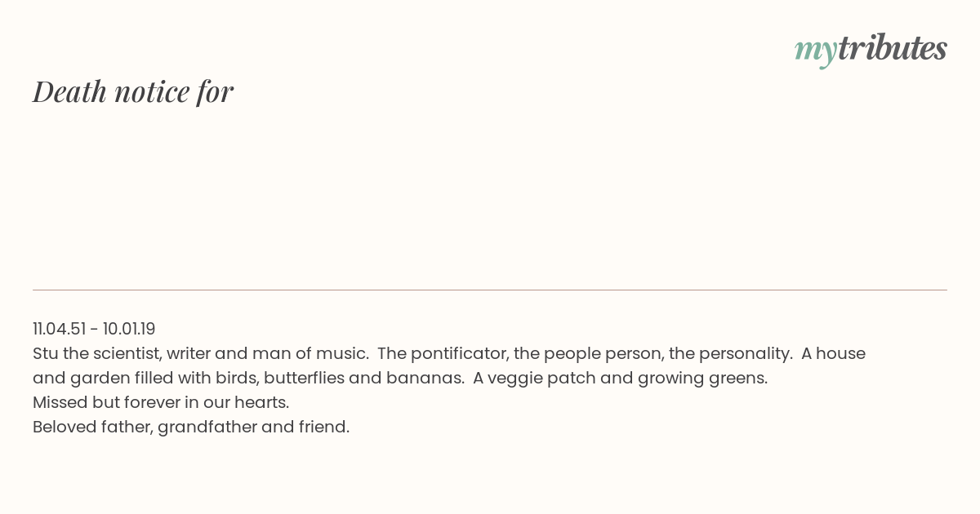Click 'A veggie patch and growing greens' sentence
The image size is (980, 514).
point(620,378)
